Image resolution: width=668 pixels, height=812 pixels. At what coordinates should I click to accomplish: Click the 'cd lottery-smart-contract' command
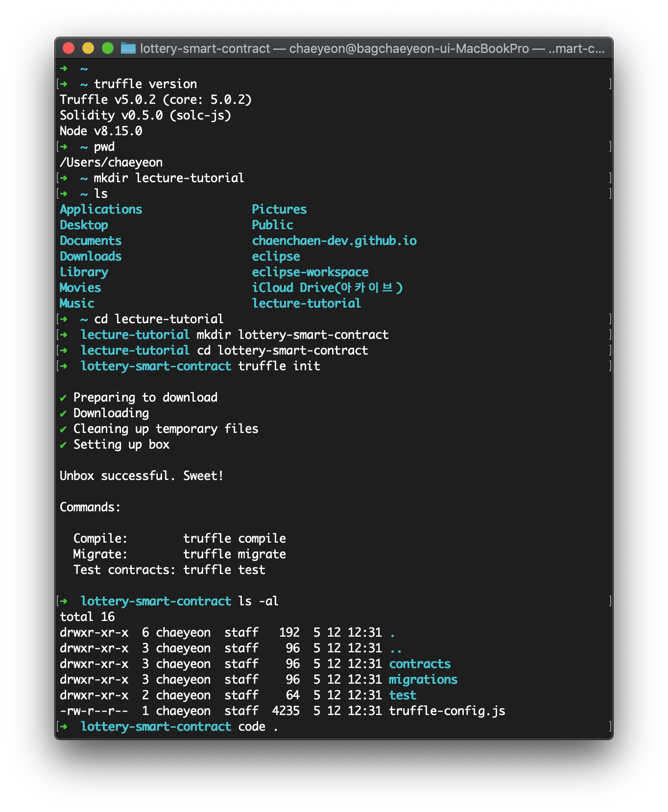click(x=282, y=350)
